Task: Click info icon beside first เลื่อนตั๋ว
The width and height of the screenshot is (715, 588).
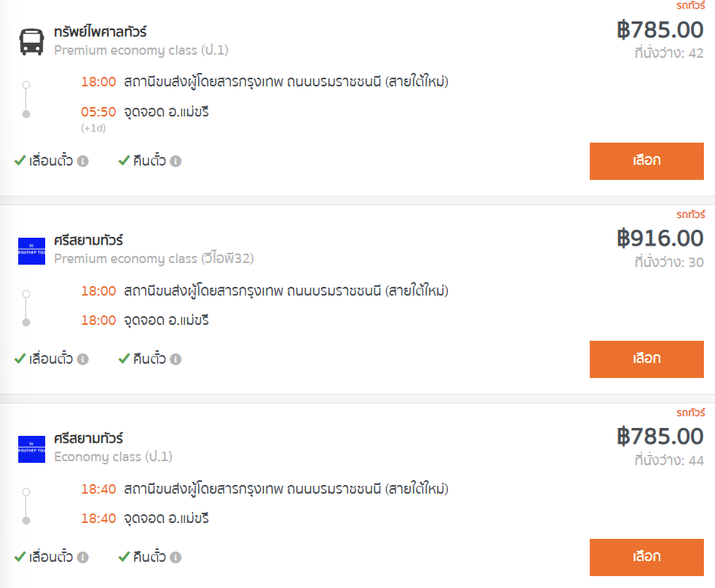Action: (x=82, y=161)
